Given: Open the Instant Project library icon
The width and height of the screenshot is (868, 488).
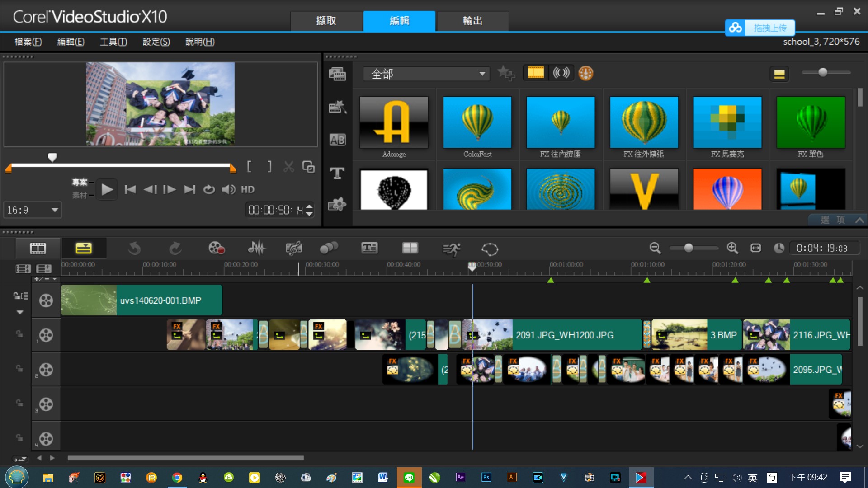Looking at the screenshot, I should click(337, 107).
